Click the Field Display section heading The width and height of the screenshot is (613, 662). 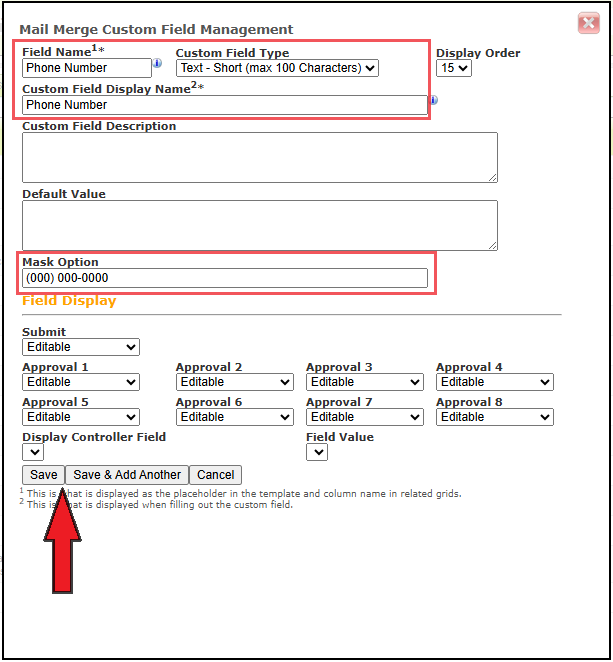pyautogui.click(x=69, y=301)
